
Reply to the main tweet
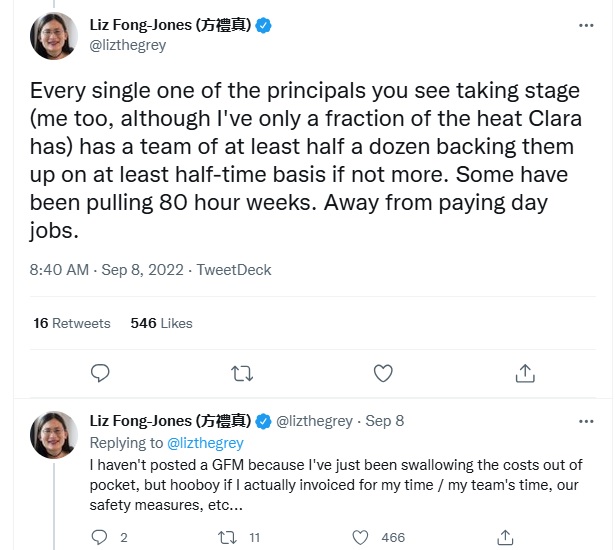pos(100,373)
